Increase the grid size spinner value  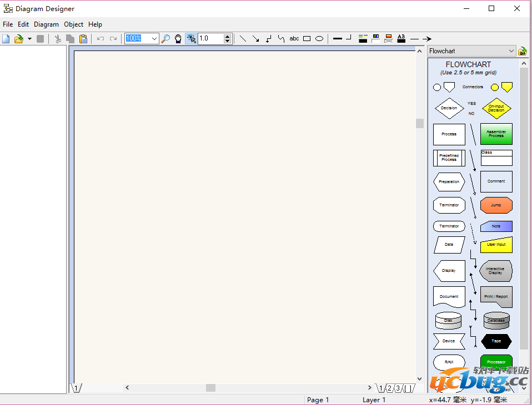(x=227, y=36)
